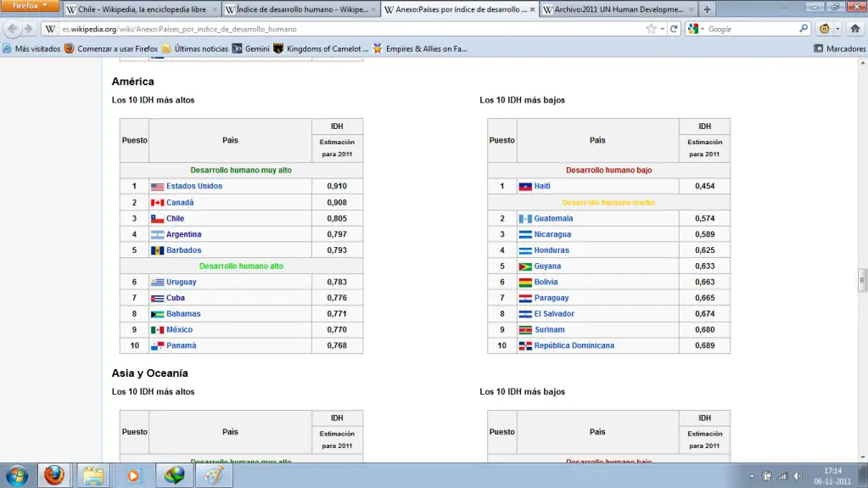
Task: Open a new tab with plus button
Action: pyautogui.click(x=707, y=9)
